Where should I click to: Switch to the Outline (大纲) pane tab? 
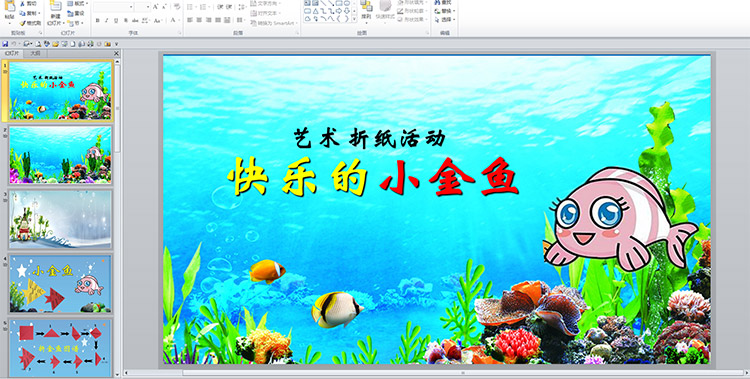click(x=35, y=54)
